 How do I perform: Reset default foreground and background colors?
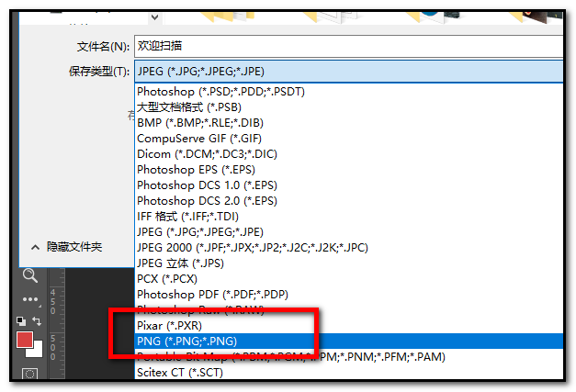click(21, 321)
